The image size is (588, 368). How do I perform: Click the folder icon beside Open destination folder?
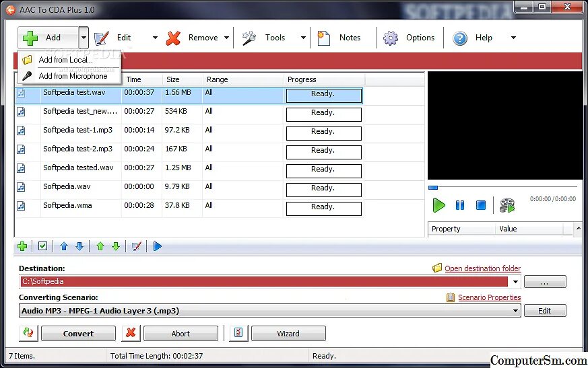click(437, 268)
